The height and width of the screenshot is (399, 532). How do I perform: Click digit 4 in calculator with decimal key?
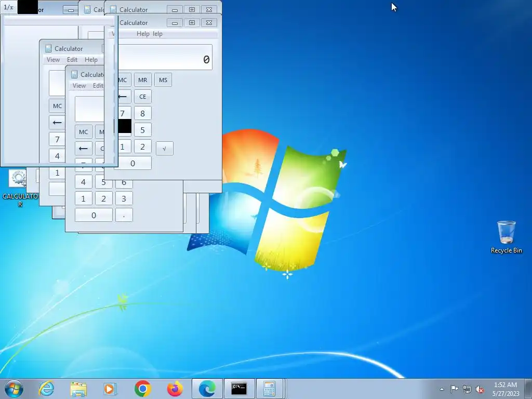pyautogui.click(x=84, y=182)
